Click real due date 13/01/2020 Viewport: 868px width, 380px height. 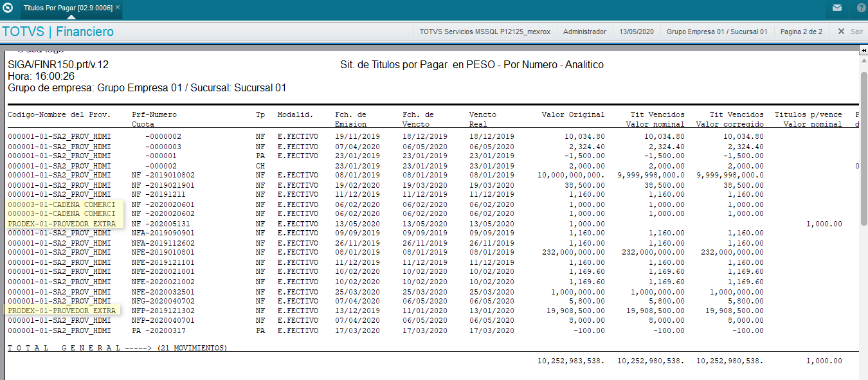click(x=491, y=311)
